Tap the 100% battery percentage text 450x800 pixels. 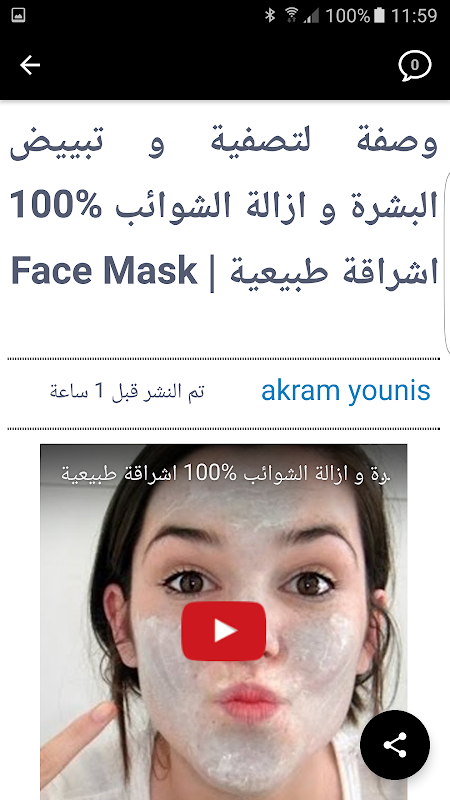point(347,15)
